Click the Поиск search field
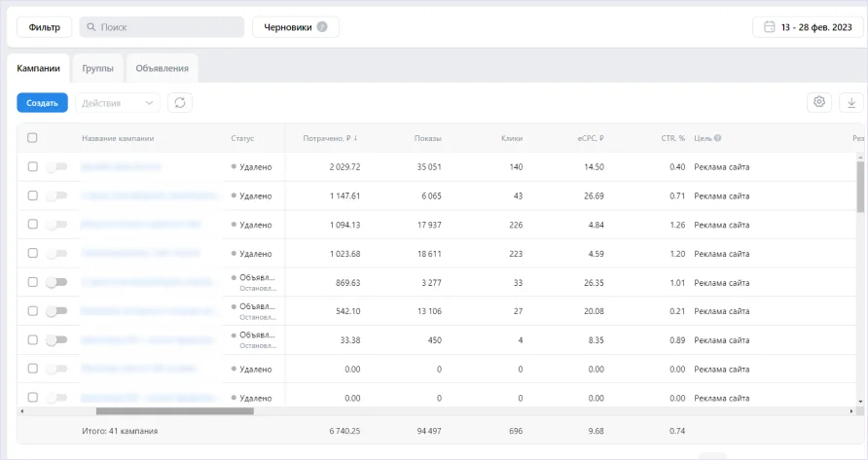The width and height of the screenshot is (868, 460). [x=162, y=27]
